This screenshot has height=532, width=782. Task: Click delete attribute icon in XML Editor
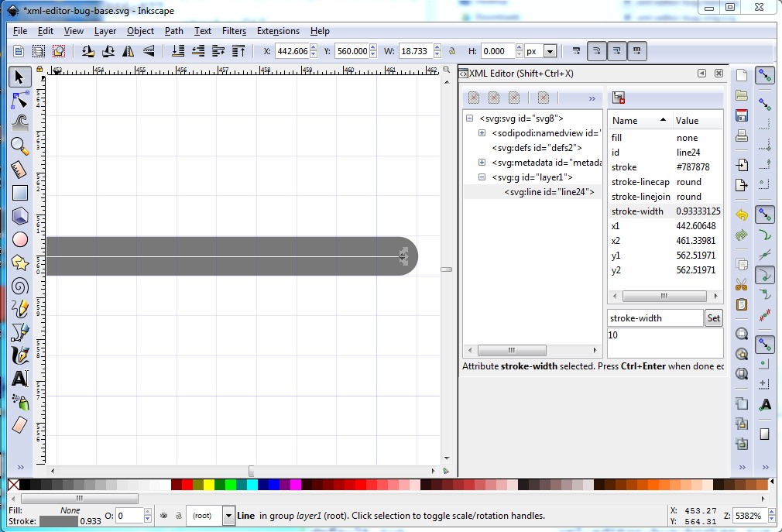pyautogui.click(x=619, y=98)
